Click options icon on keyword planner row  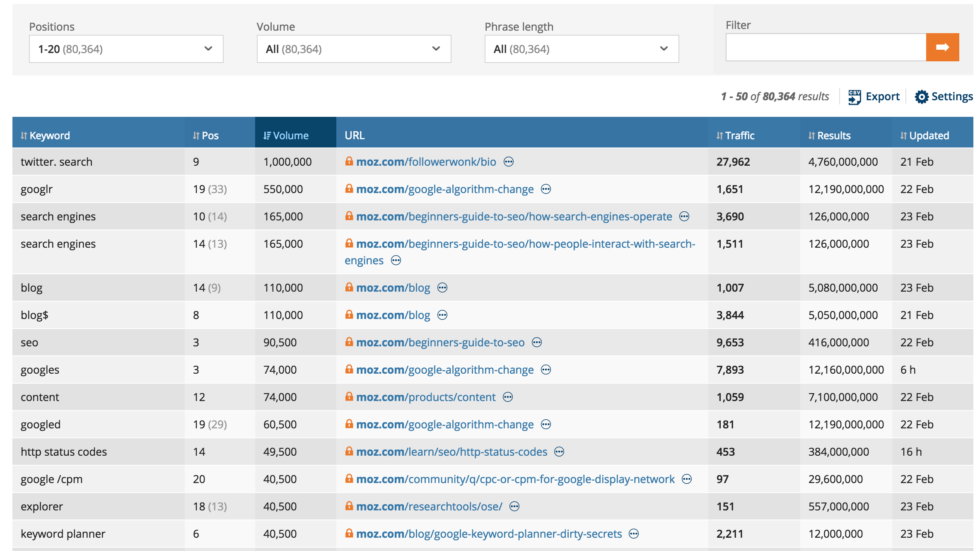(634, 534)
